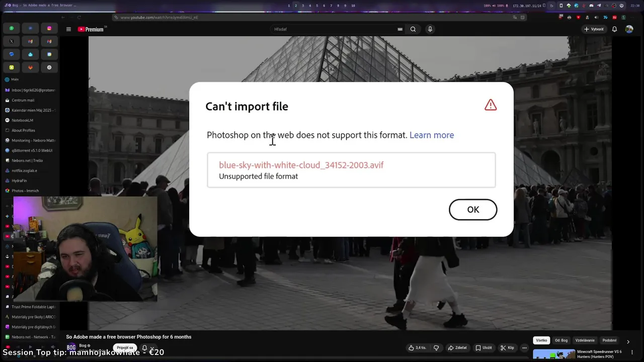Click the on-screen keyboard icon in search

click(400, 29)
